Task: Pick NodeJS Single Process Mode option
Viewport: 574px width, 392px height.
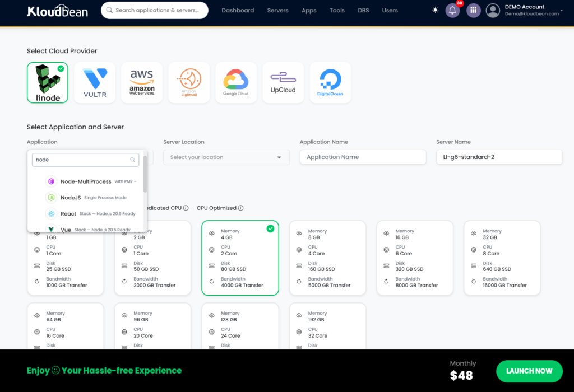Action: pyautogui.click(x=87, y=198)
